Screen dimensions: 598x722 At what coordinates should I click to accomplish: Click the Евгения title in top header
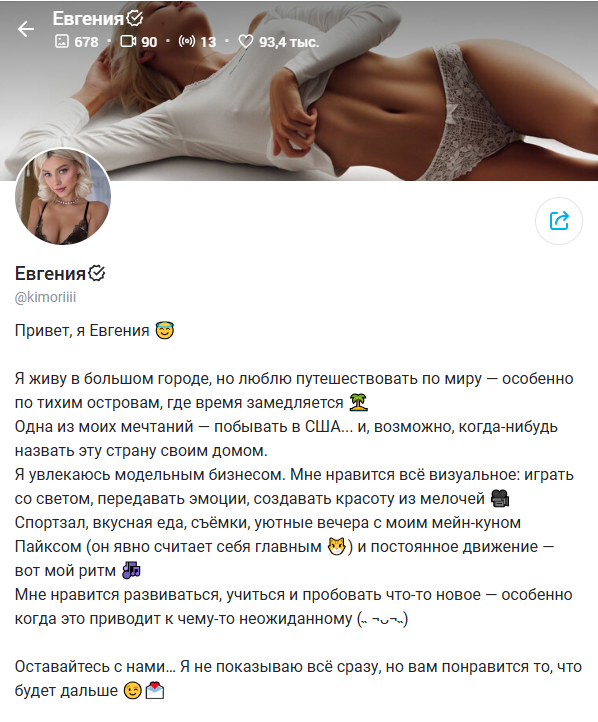click(88, 18)
